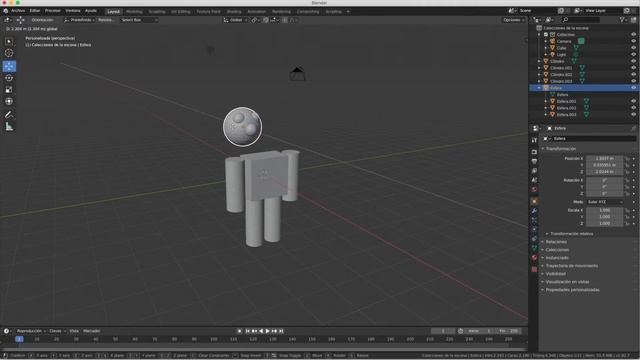
Task: Click the outliner filter funnel icon
Action: click(622, 20)
